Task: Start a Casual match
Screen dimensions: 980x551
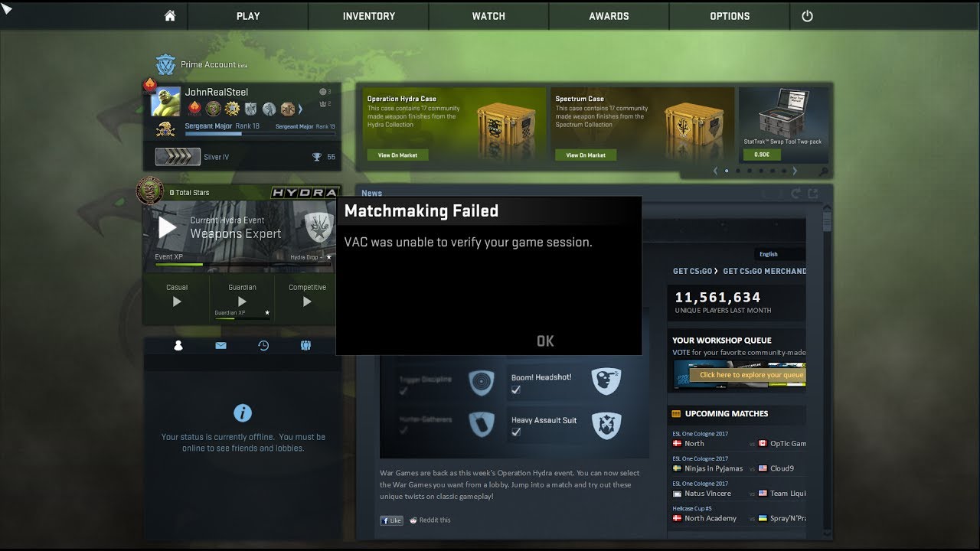Action: (x=177, y=301)
